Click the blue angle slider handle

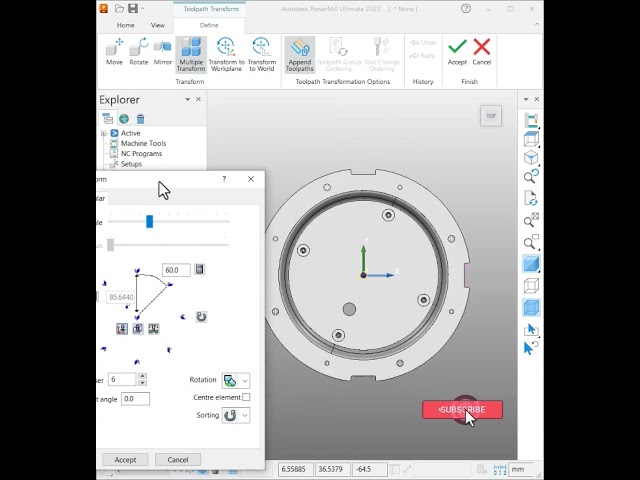pos(149,222)
